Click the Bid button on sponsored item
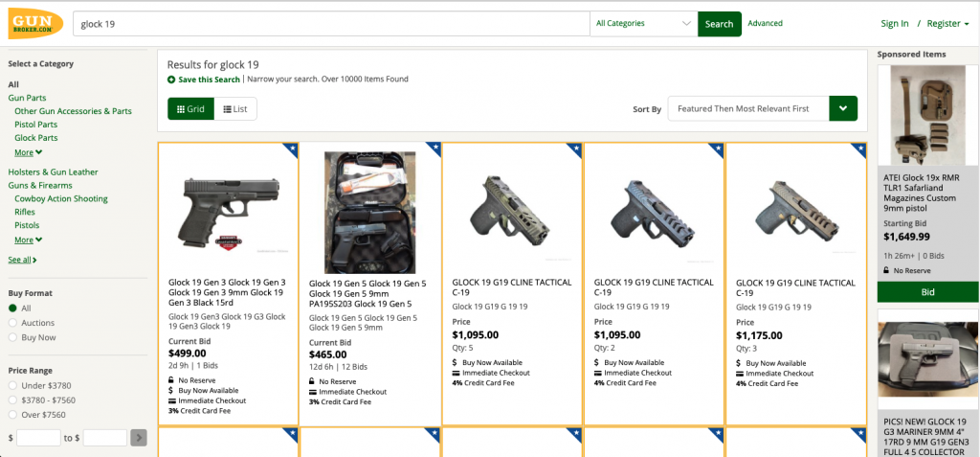Screen dimensions: 980x457 (x=928, y=291)
